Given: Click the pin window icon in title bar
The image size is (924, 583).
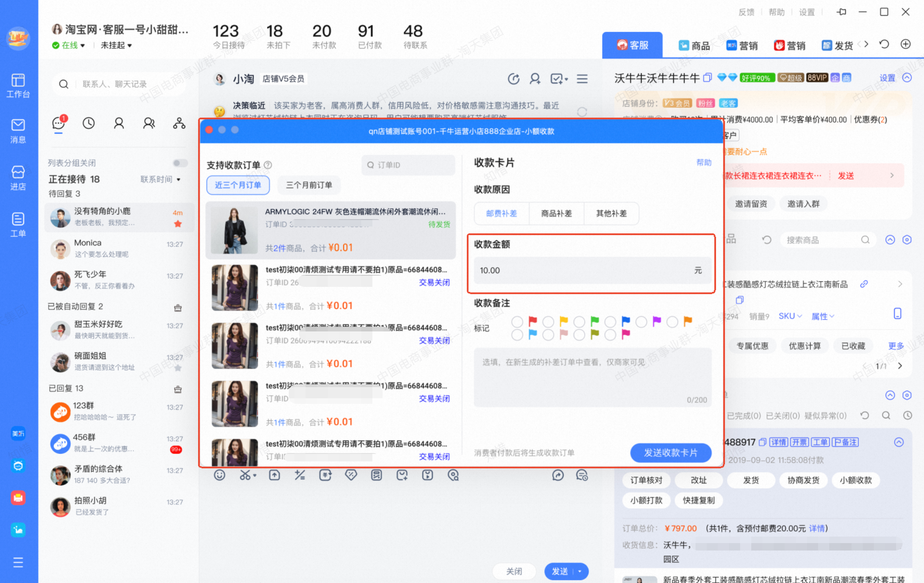Looking at the screenshot, I should click(x=841, y=12).
